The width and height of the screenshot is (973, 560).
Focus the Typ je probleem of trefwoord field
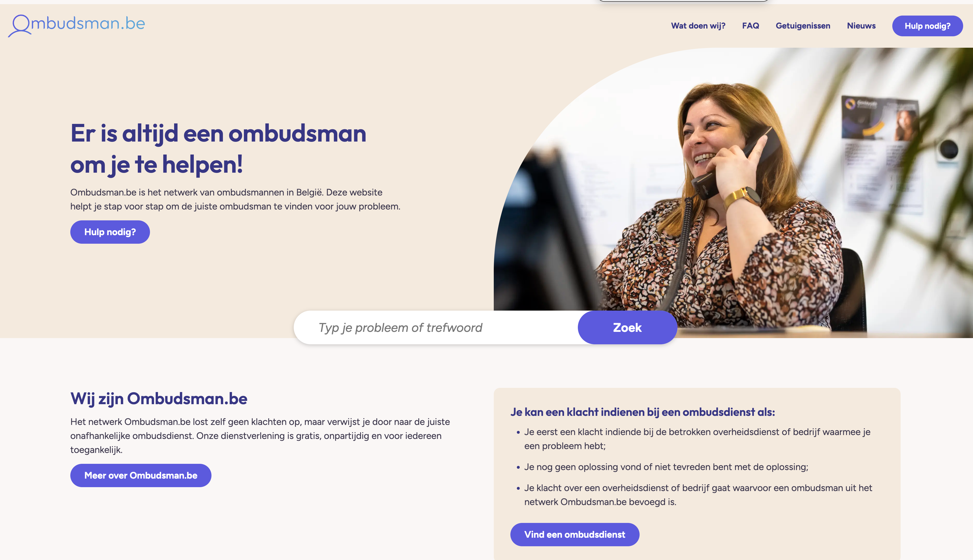pyautogui.click(x=436, y=327)
